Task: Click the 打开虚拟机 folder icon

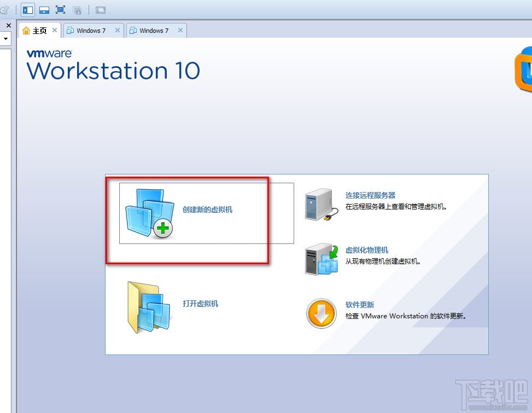Action: pos(150,307)
